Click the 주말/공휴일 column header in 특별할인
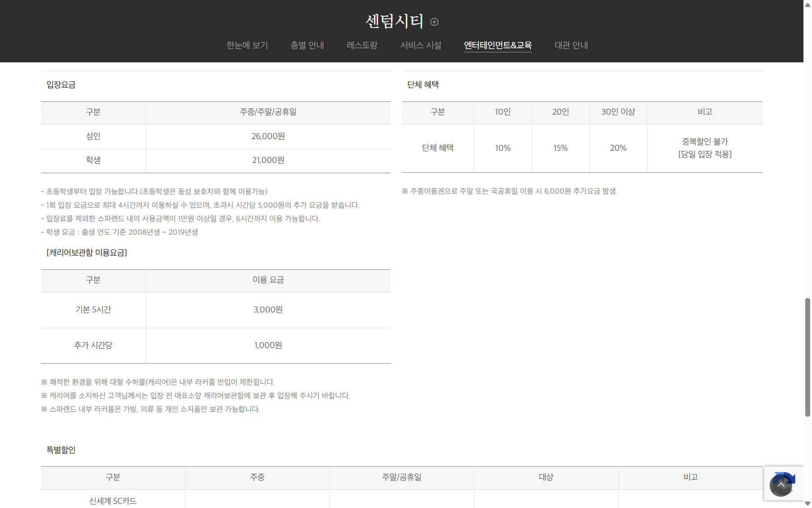The image size is (812, 508). click(x=401, y=477)
